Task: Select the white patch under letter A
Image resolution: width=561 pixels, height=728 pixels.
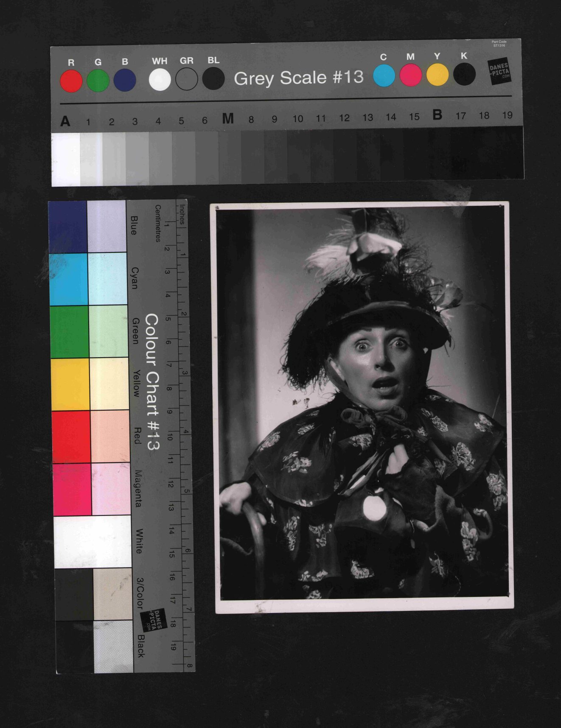Action: tap(66, 160)
